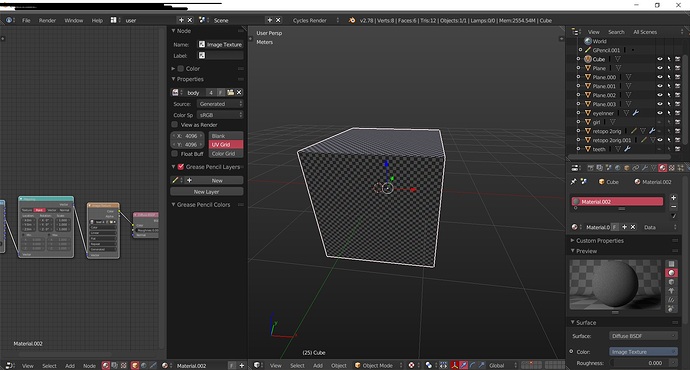
Task: Select the Material.002 material slot
Action: coord(617,201)
